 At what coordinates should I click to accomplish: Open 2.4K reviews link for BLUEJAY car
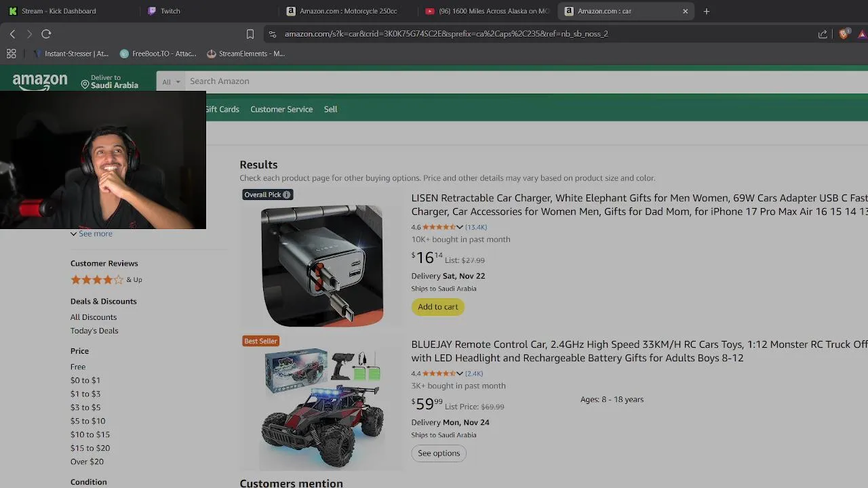[474, 373]
